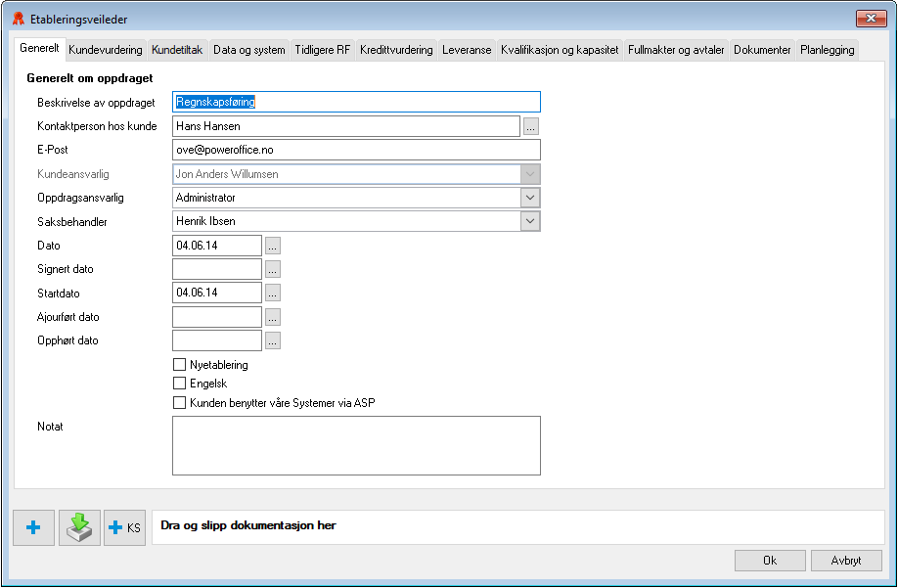Click the Kontaktperson hos kunde text field
898x588 pixels.
click(x=346, y=126)
